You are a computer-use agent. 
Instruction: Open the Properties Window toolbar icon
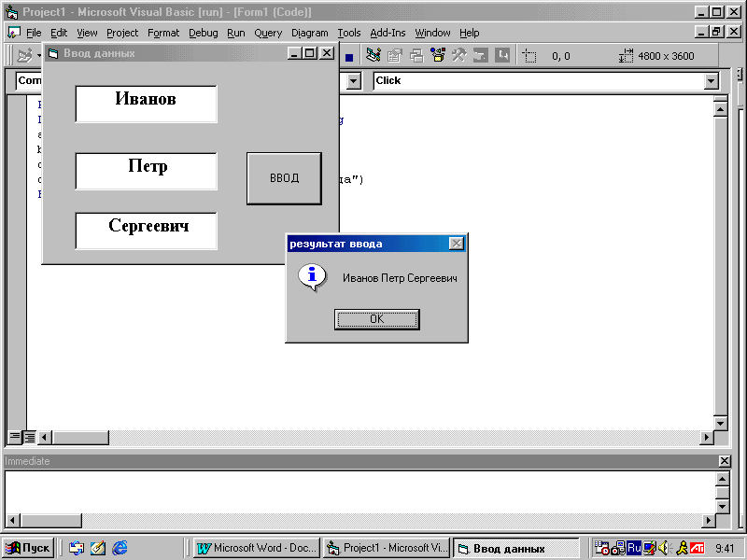pyautogui.click(x=394, y=56)
